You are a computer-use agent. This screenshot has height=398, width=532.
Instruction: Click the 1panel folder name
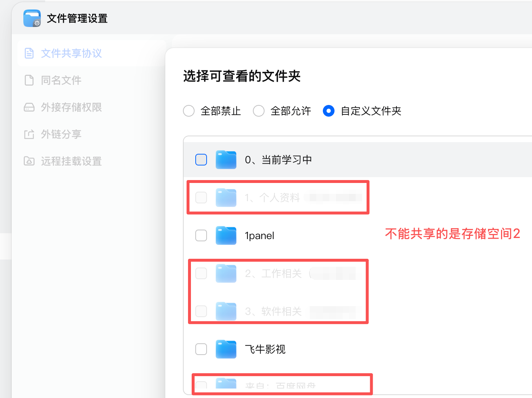[x=259, y=236]
